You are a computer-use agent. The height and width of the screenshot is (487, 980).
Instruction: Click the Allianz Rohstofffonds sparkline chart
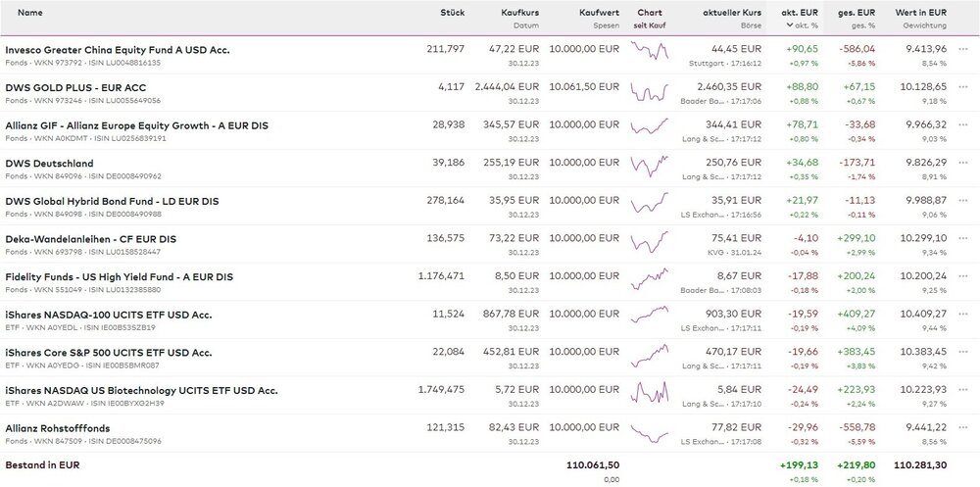pyautogui.click(x=650, y=433)
